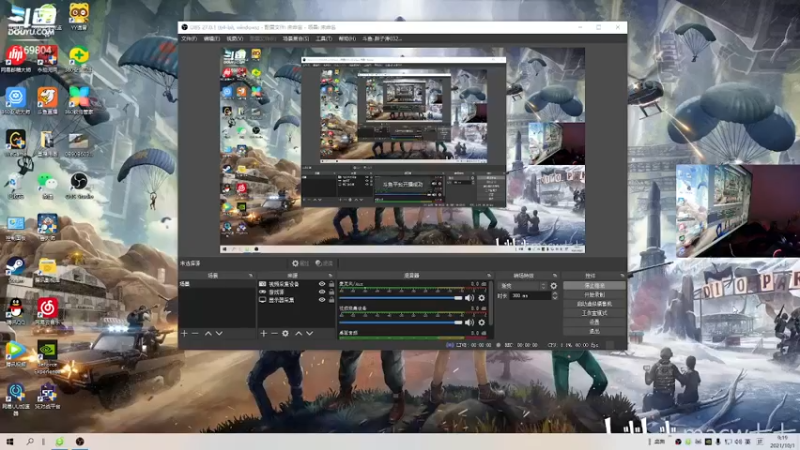Add a new scene with the plus icon

click(184, 333)
